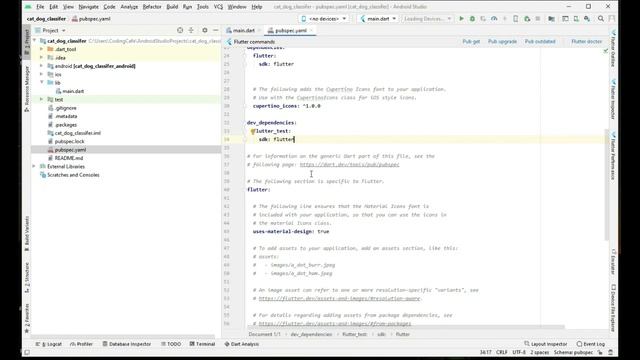
Task: Open the Profiler tool window
Action: pyautogui.click(x=81, y=344)
